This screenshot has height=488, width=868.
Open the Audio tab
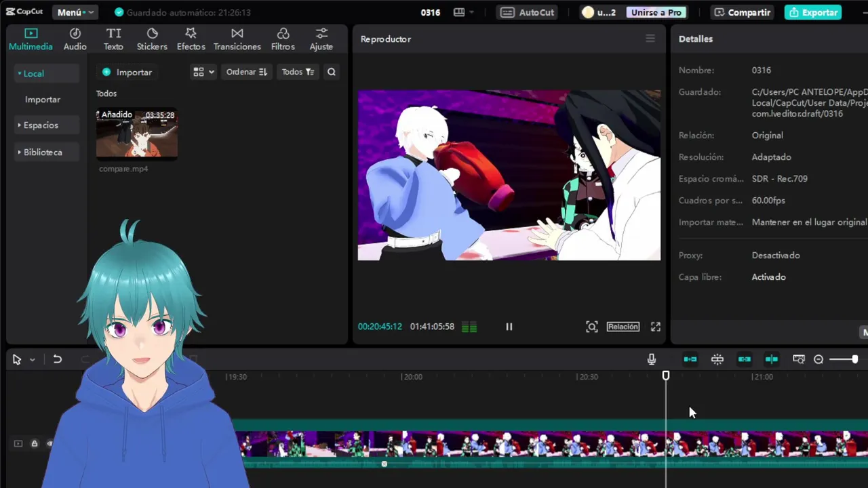tap(75, 39)
